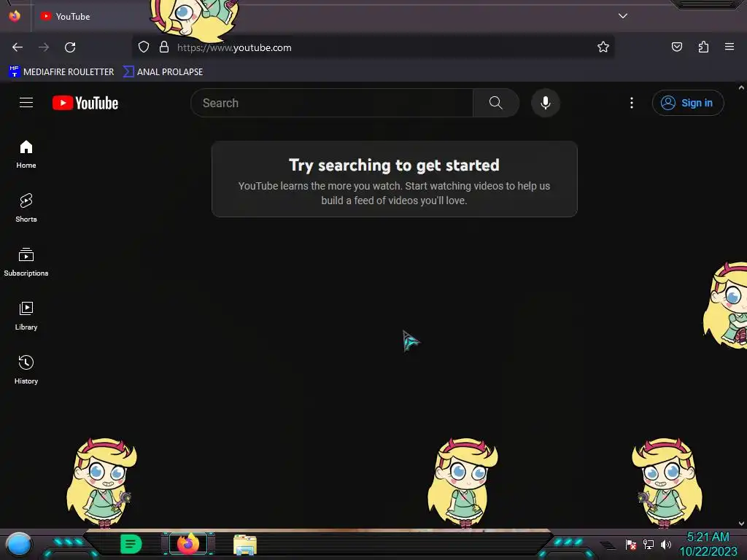Open browser extensions menu
The height and width of the screenshot is (560, 747).
point(703,47)
